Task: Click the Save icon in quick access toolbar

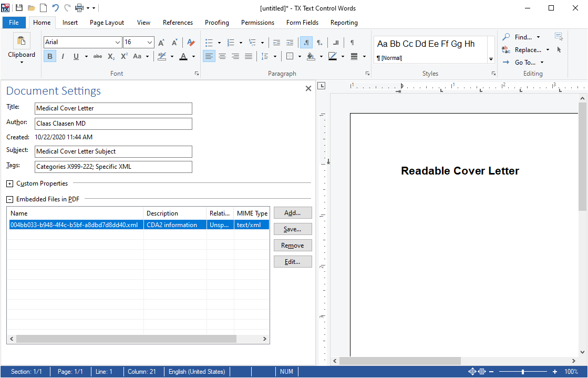Action: [19, 8]
